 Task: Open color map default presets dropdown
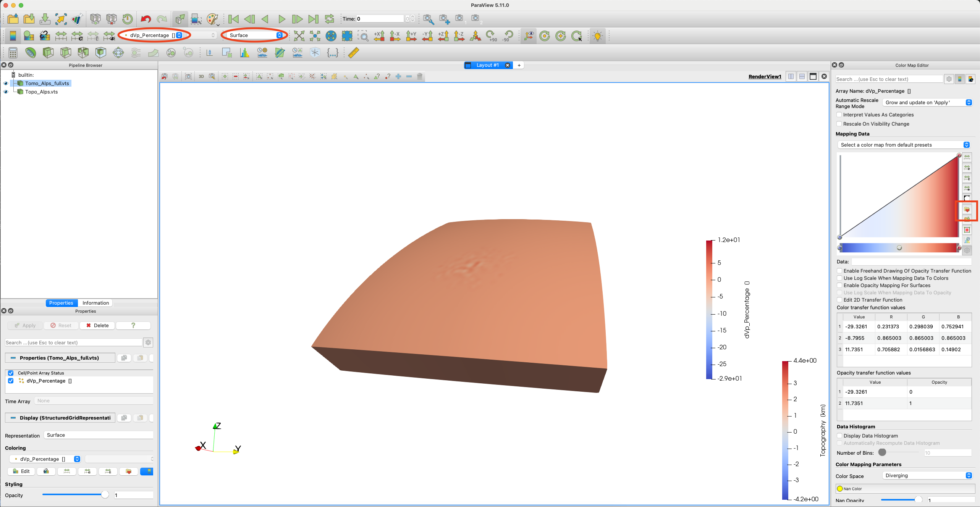(904, 145)
